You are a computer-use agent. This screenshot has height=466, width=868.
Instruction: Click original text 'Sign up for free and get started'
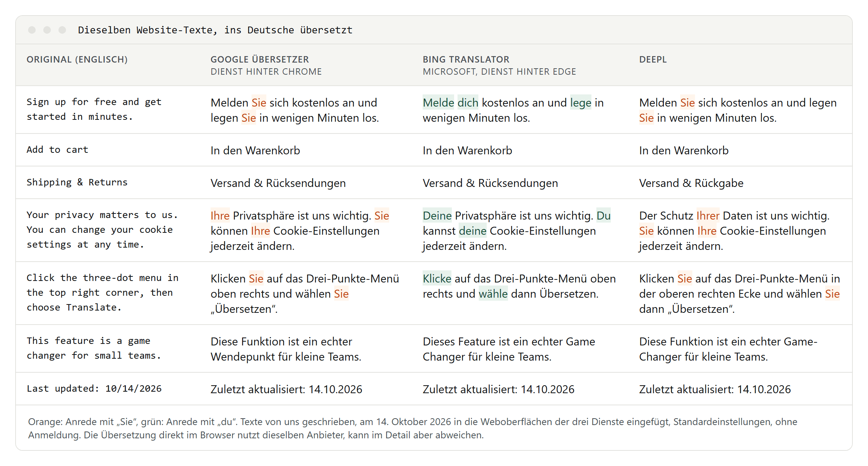pos(94,109)
